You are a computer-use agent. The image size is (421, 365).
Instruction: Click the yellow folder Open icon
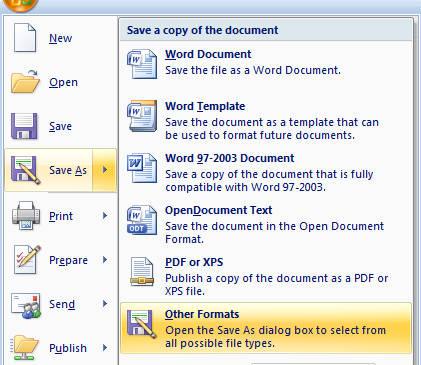pyautogui.click(x=25, y=82)
